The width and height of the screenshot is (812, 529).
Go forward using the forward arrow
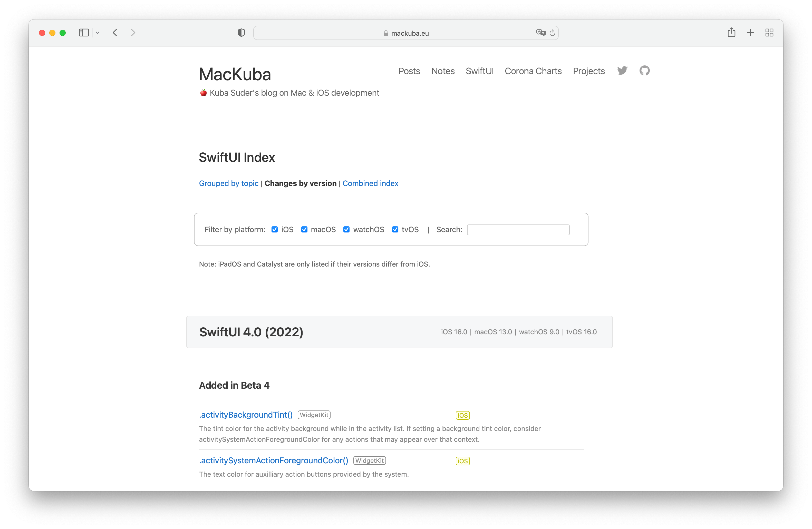(x=133, y=32)
